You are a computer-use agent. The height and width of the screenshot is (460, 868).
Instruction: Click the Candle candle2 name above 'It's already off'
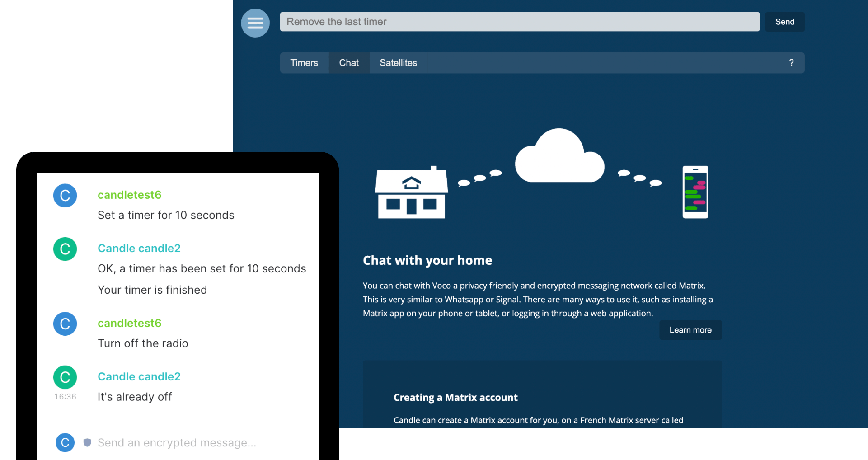coord(139,376)
